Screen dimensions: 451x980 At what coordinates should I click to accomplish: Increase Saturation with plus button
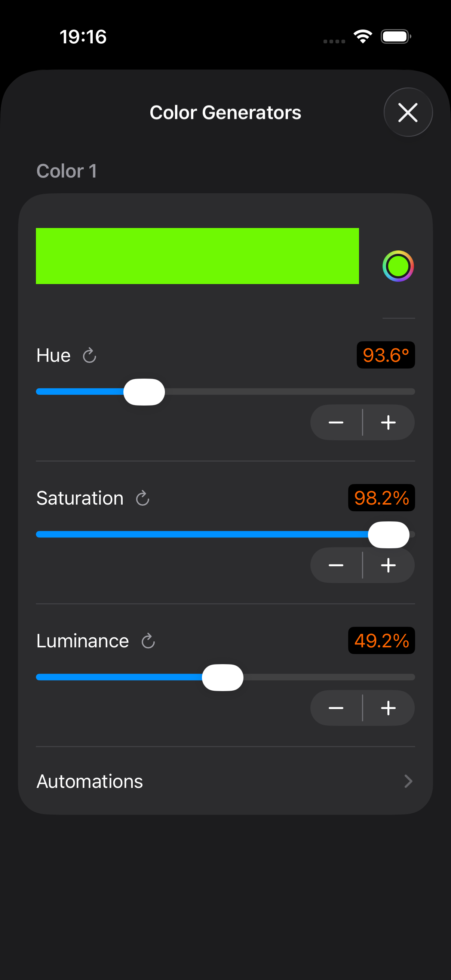coord(388,565)
